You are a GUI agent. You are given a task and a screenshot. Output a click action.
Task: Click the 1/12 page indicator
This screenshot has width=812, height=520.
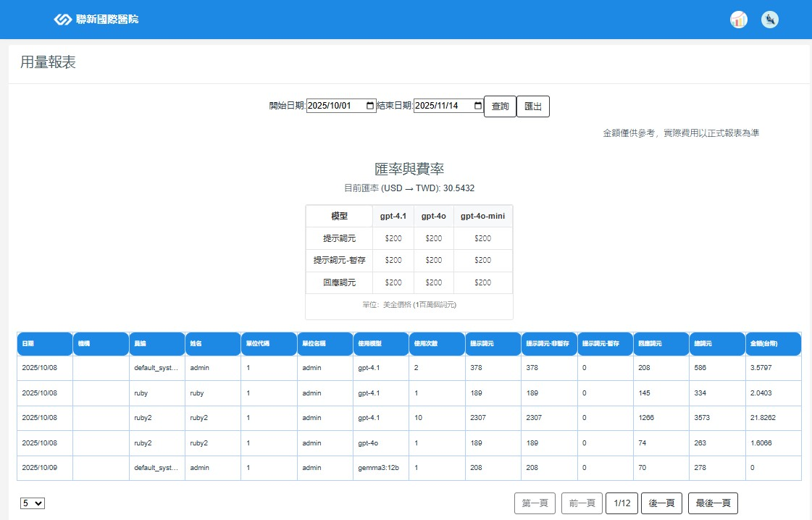coord(621,503)
